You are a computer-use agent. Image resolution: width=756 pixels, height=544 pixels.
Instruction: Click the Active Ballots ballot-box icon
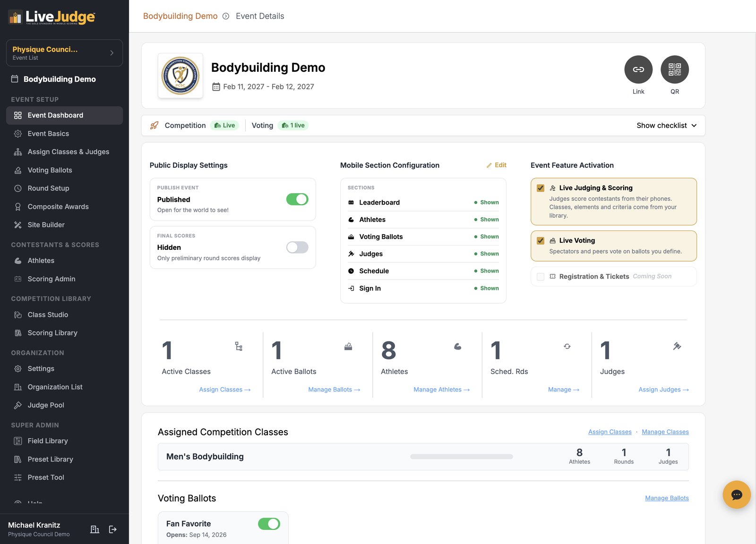[348, 347]
